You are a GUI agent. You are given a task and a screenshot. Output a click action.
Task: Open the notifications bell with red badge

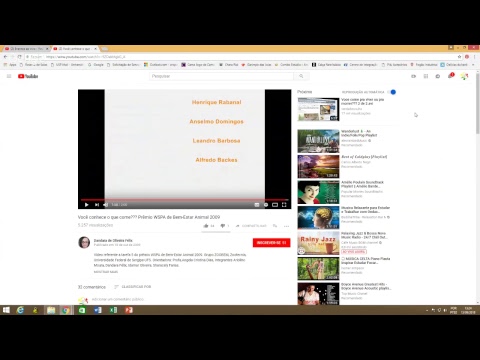click(451, 76)
